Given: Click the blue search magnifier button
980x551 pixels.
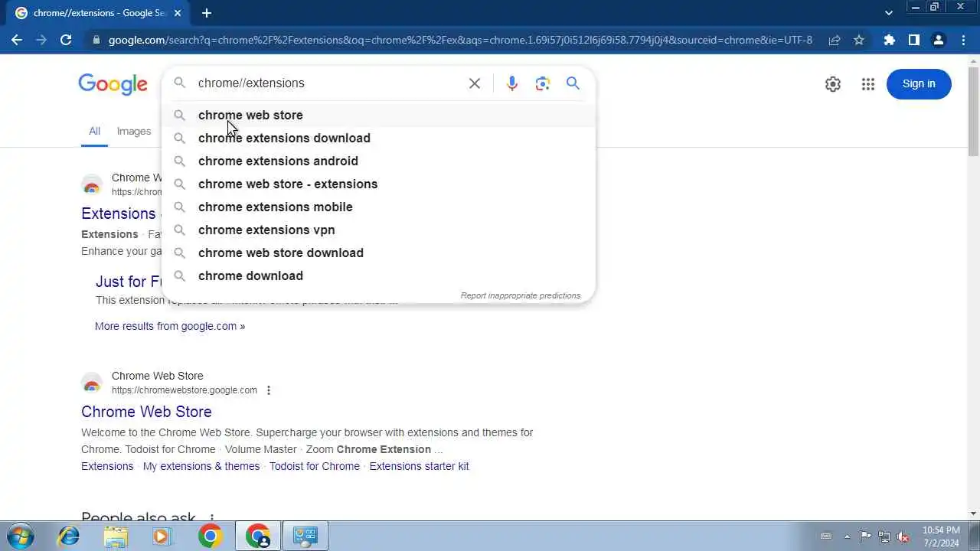Looking at the screenshot, I should pos(573,83).
